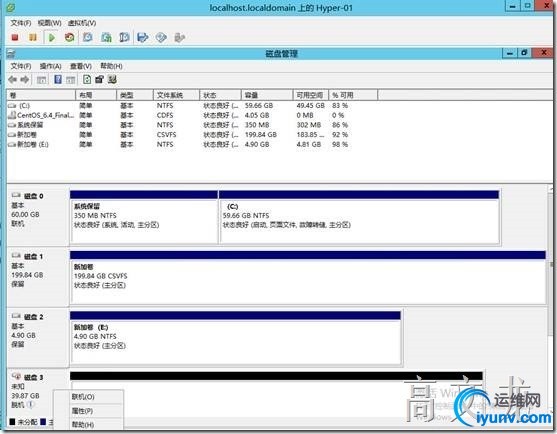Click the black 未分配 legend swatch
The width and height of the screenshot is (557, 434).
tap(12, 422)
